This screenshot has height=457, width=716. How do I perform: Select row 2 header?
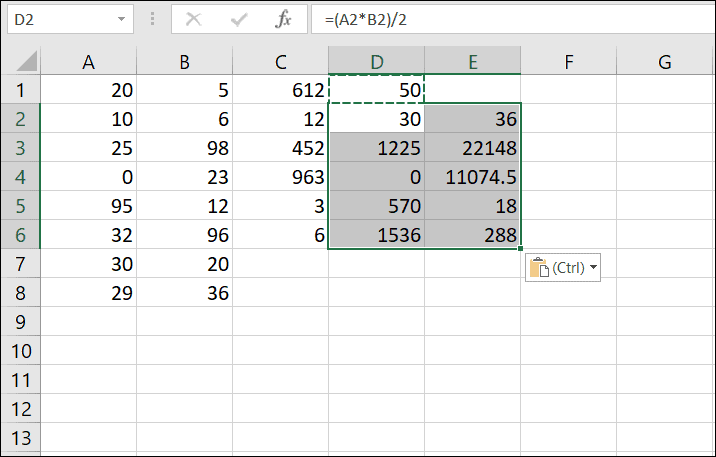[21, 119]
